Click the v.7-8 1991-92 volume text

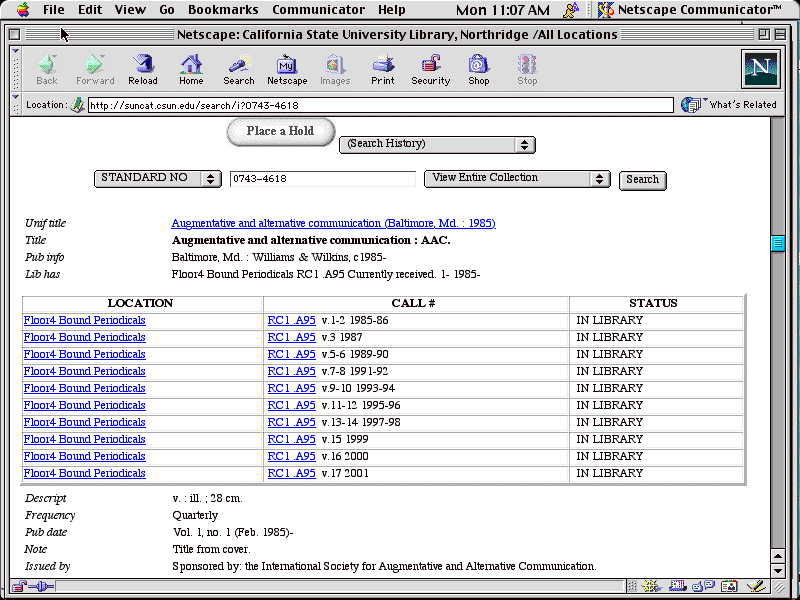(355, 371)
